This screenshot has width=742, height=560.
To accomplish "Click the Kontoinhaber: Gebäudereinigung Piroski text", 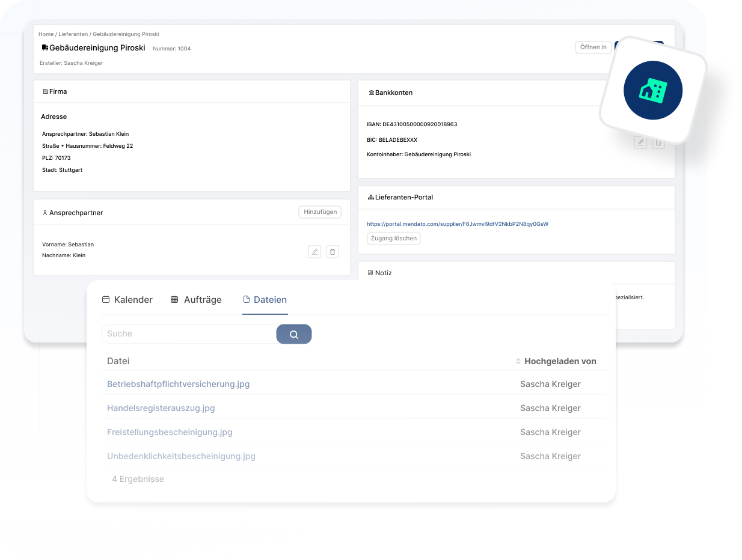I will [419, 154].
